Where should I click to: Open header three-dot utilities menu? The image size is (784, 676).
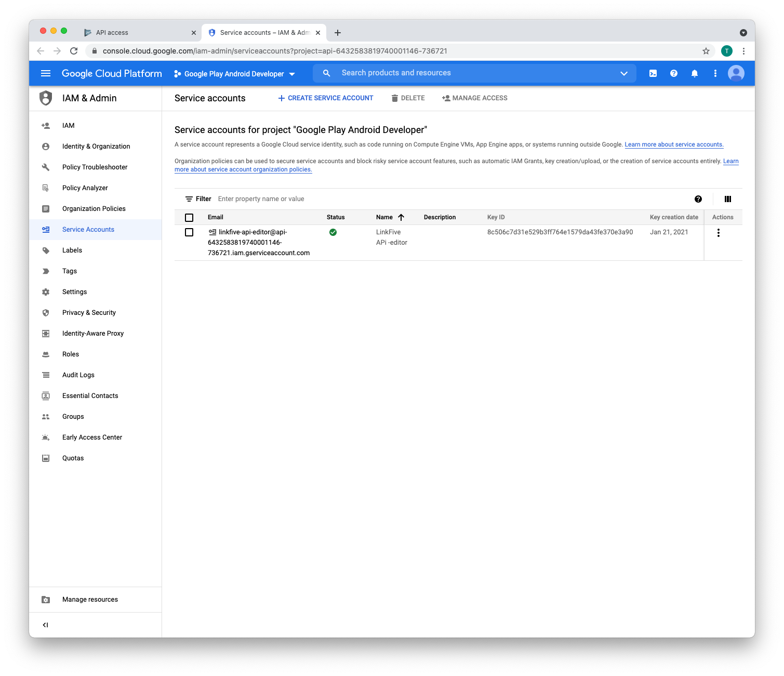click(715, 73)
